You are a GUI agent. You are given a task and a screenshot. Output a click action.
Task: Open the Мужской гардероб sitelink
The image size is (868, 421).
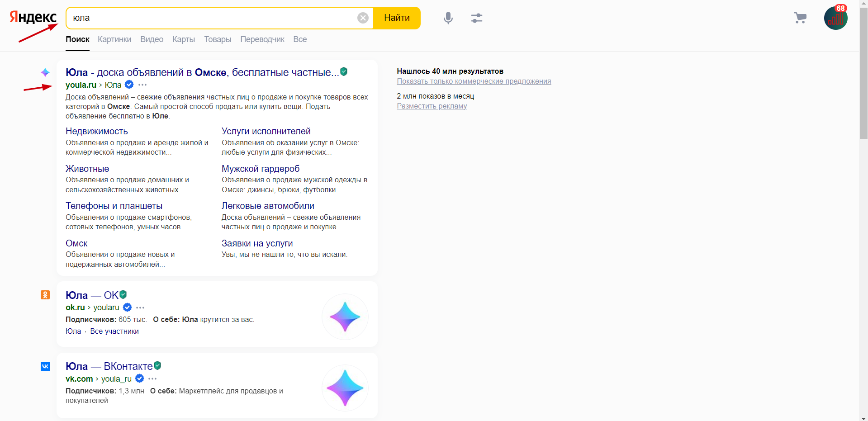click(x=261, y=169)
